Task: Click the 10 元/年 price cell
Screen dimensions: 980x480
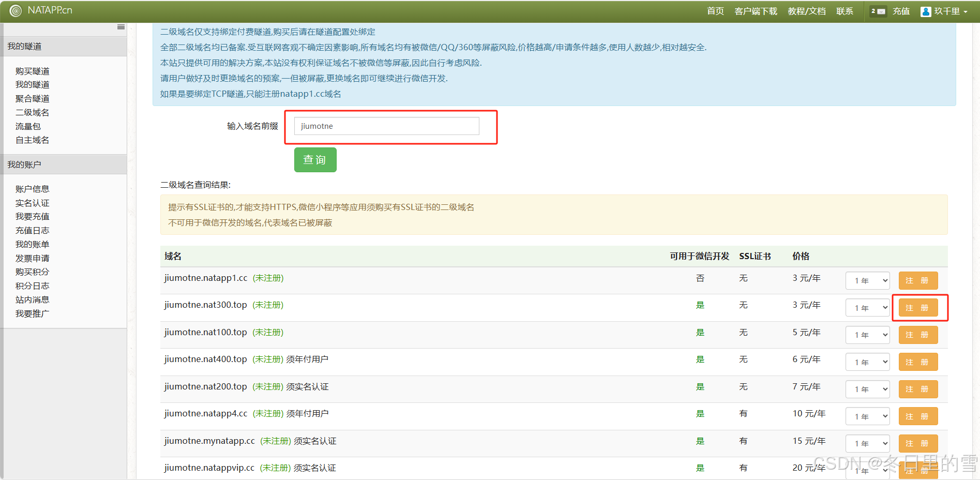Action: click(x=809, y=414)
